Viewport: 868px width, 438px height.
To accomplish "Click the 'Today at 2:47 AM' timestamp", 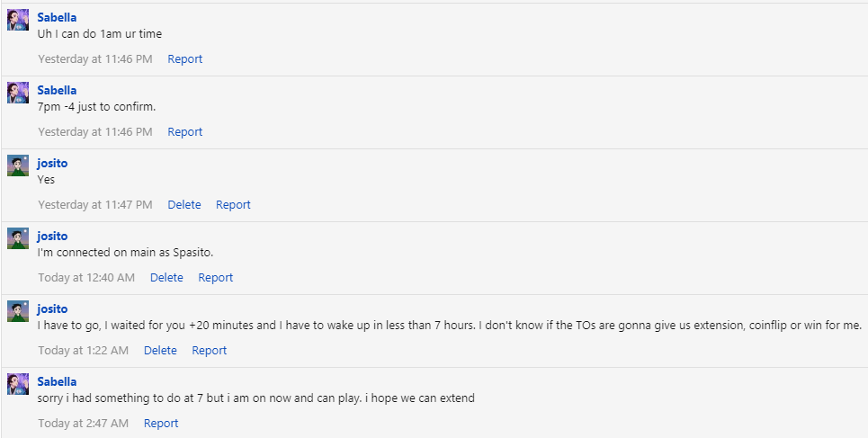I will pyautogui.click(x=83, y=424).
